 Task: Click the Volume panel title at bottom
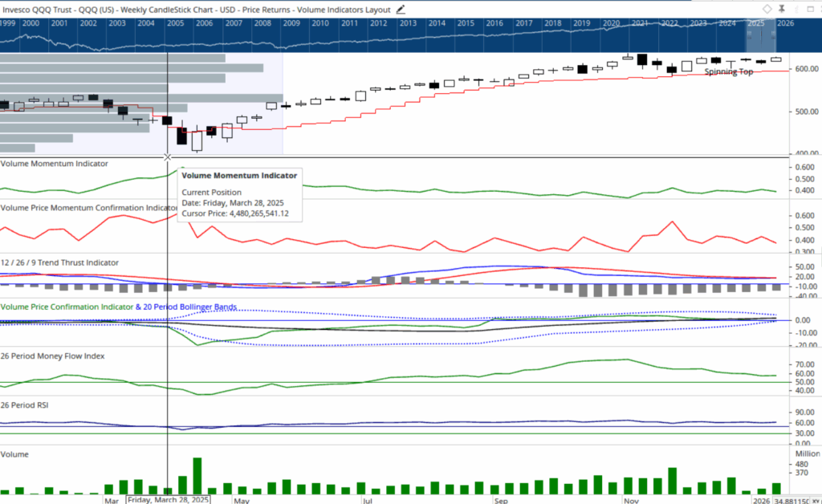coord(15,454)
